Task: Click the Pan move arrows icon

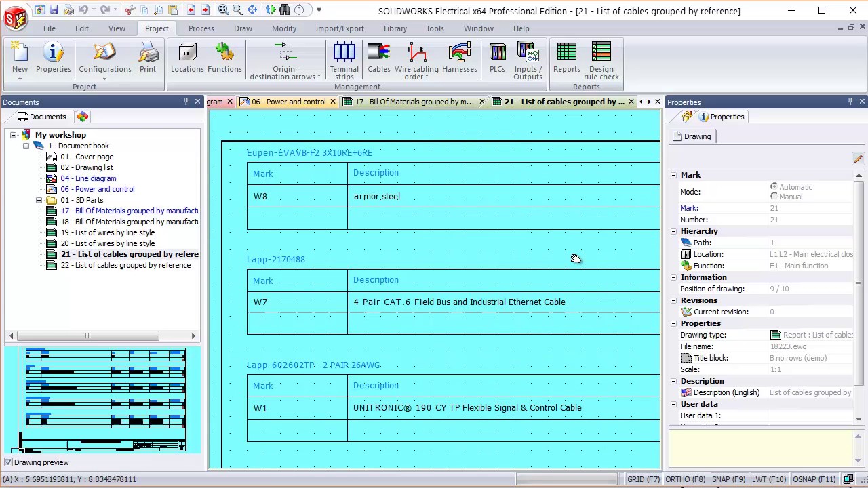Action: [x=252, y=10]
